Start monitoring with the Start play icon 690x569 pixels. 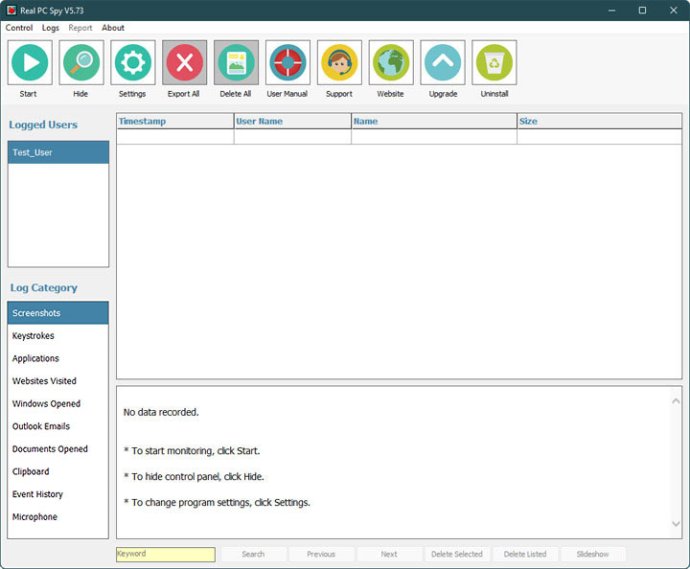click(x=30, y=62)
